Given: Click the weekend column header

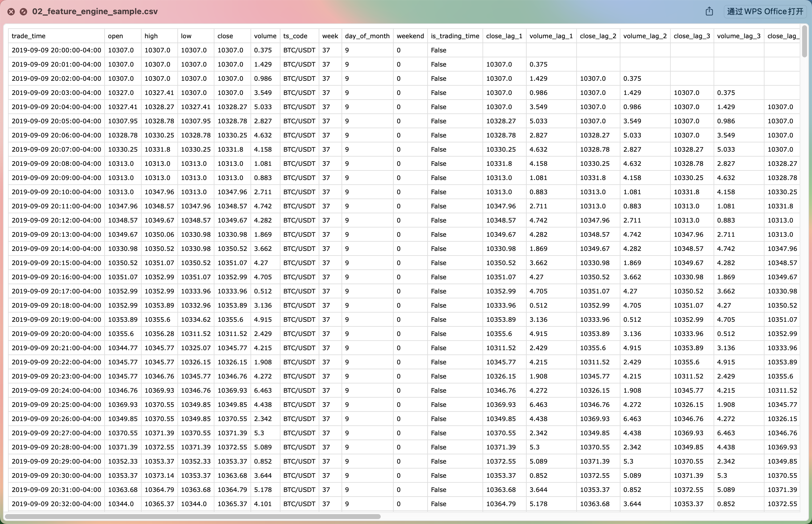Looking at the screenshot, I should [410, 36].
